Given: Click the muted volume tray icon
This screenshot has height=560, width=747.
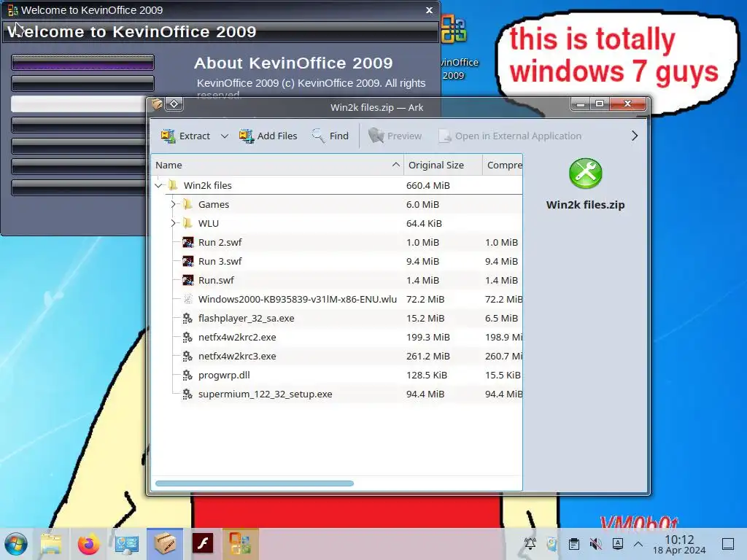Looking at the screenshot, I should coord(595,544).
